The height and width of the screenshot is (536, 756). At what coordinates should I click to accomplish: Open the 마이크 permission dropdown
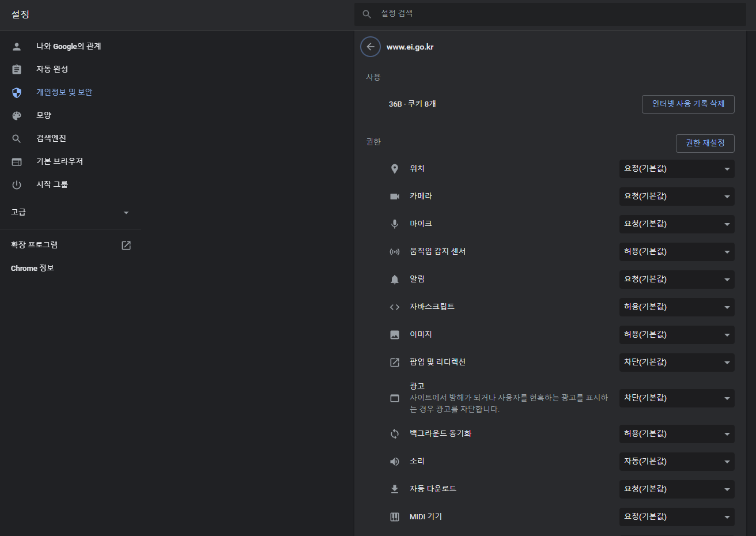click(x=677, y=224)
